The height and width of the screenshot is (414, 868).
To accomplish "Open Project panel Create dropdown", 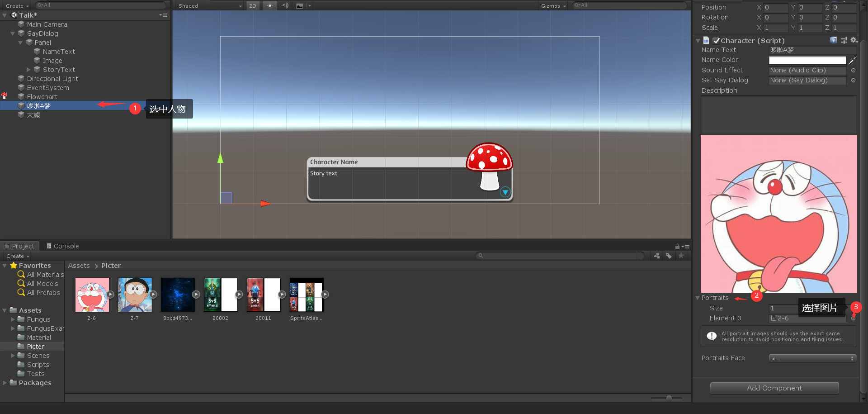I will 18,256.
